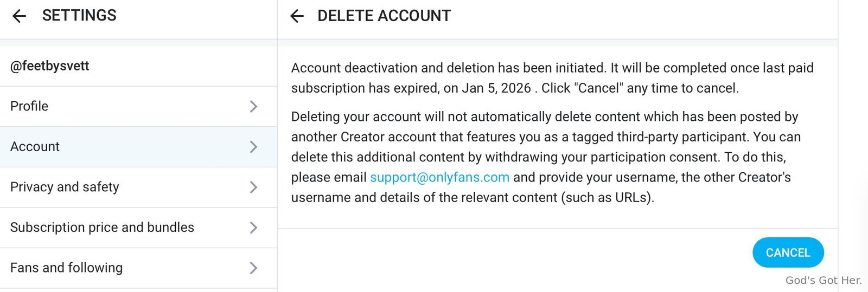Click the chevron on the Account row
The image size is (868, 292).
coord(253,147)
